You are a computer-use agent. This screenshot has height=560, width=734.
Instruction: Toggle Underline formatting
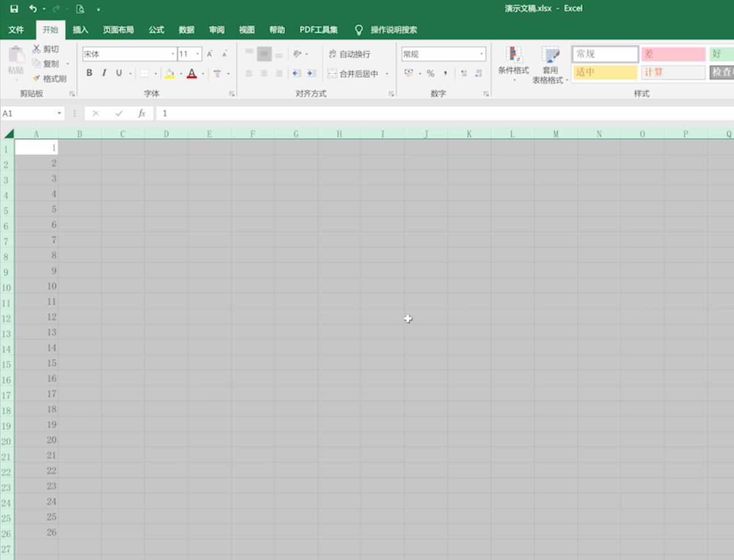(x=118, y=73)
